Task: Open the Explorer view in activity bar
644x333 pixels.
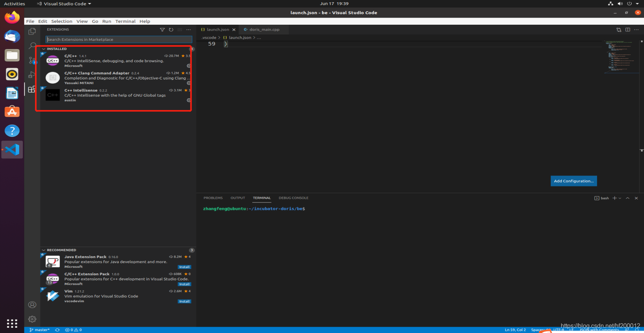Action: pos(32,31)
